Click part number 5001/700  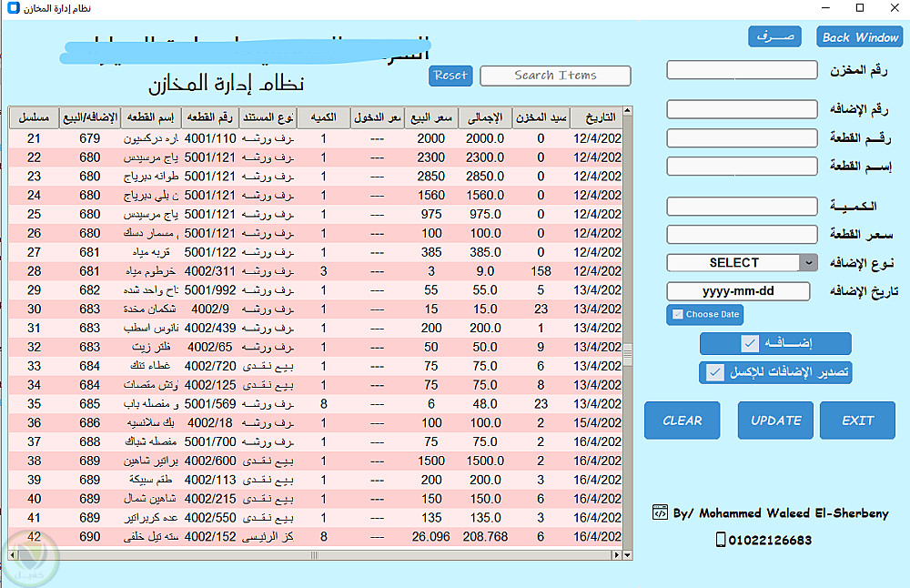pos(210,441)
